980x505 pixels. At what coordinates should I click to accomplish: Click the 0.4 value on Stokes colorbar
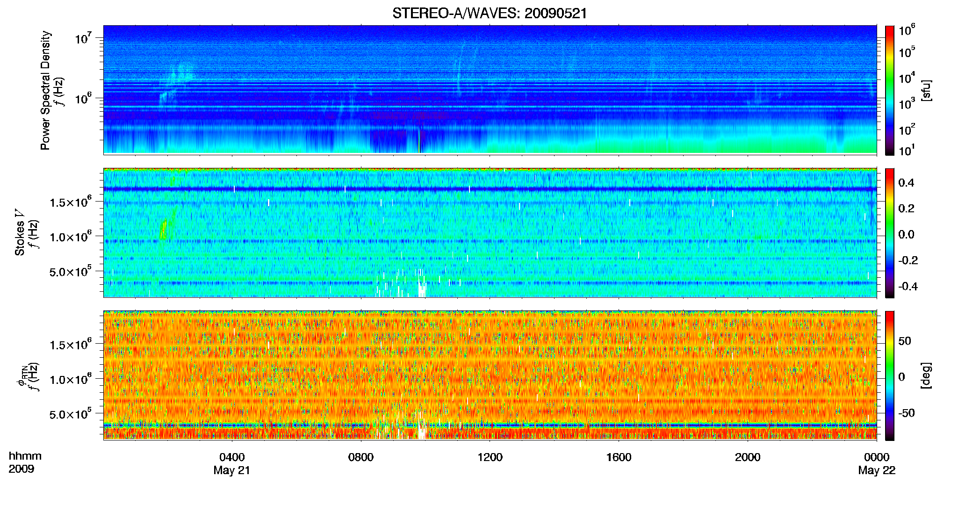click(906, 183)
